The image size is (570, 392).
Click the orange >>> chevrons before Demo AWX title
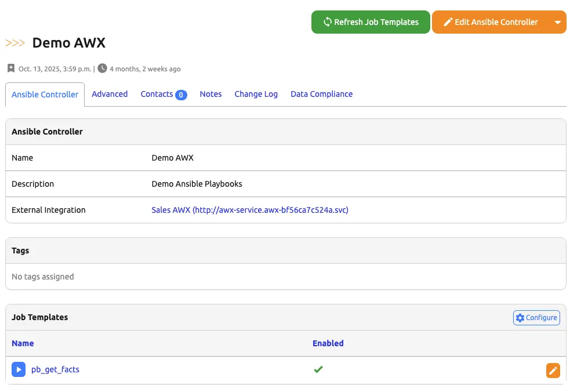[15, 43]
